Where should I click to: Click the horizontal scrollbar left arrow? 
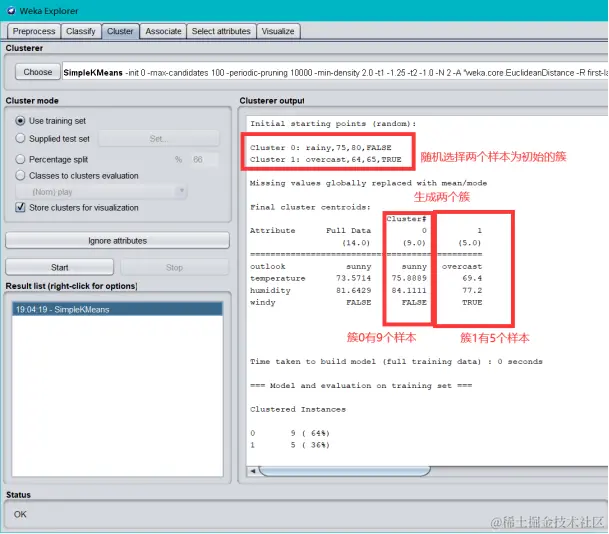[253, 471]
